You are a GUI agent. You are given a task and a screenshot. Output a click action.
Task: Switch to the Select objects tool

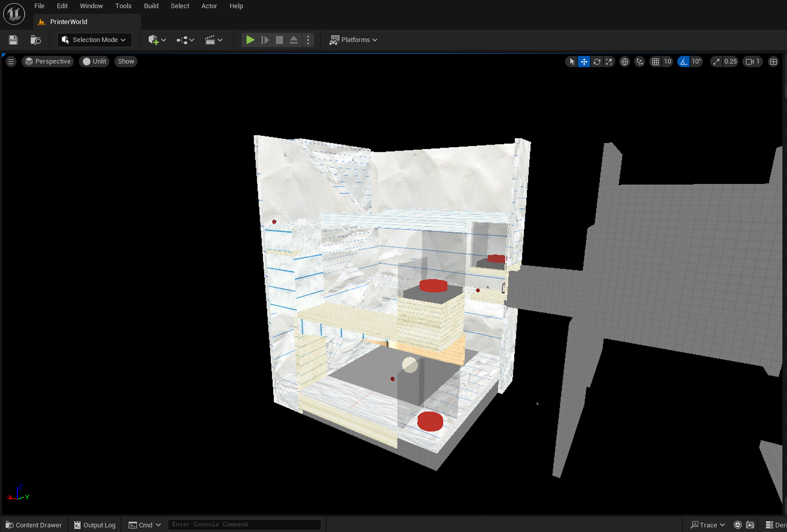tap(571, 61)
